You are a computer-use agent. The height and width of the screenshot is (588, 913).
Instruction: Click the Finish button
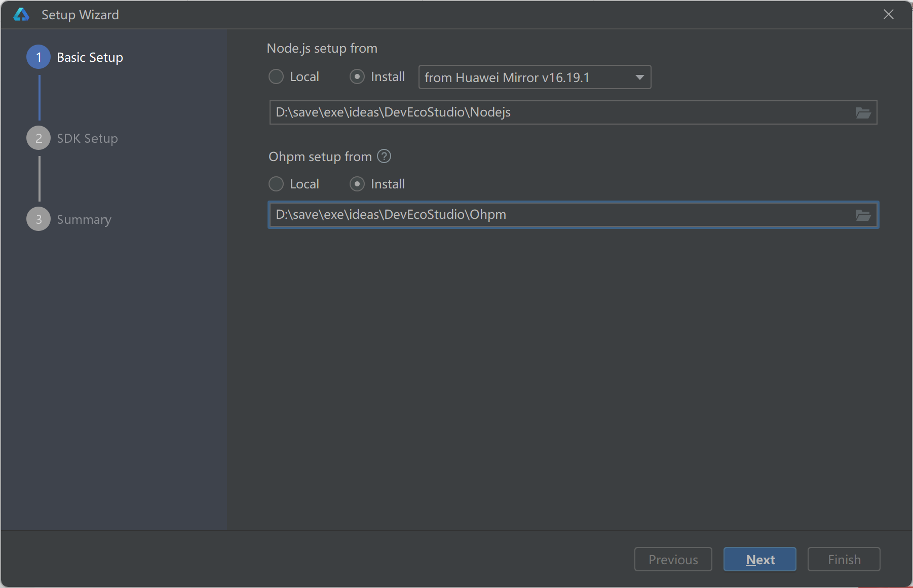pos(844,559)
